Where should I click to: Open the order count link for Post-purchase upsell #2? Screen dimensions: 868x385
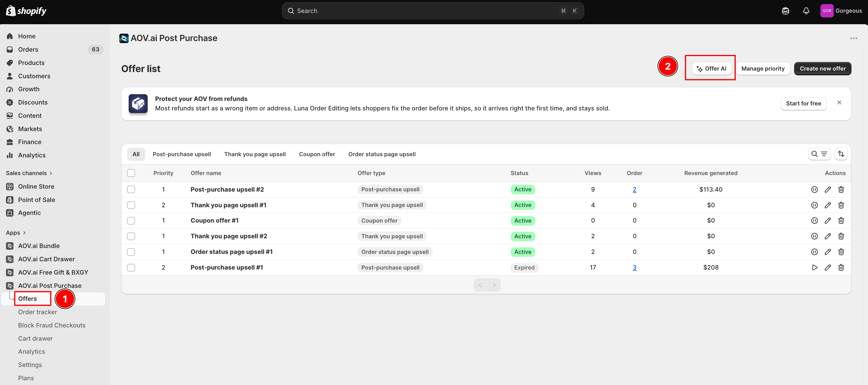point(634,190)
